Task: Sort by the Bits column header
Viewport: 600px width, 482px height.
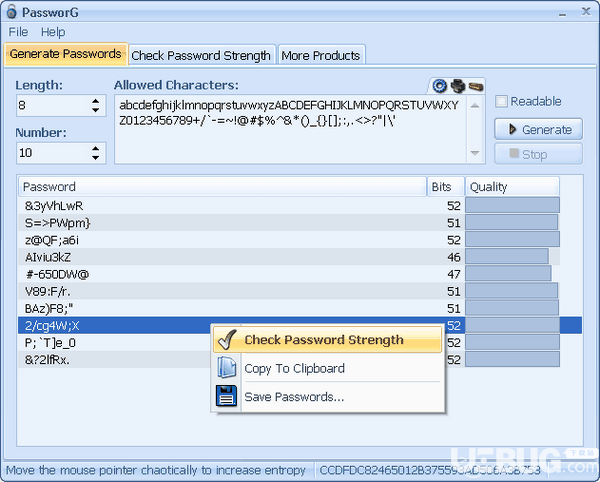Action: coord(446,187)
